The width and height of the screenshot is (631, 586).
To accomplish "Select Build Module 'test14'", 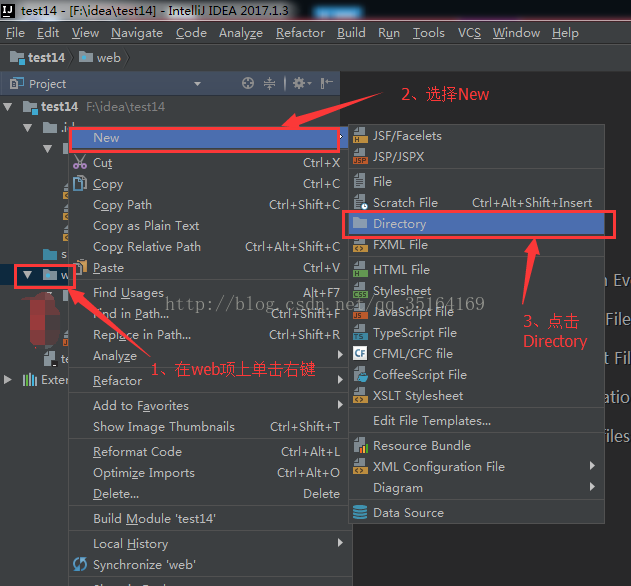I will 208,518.
